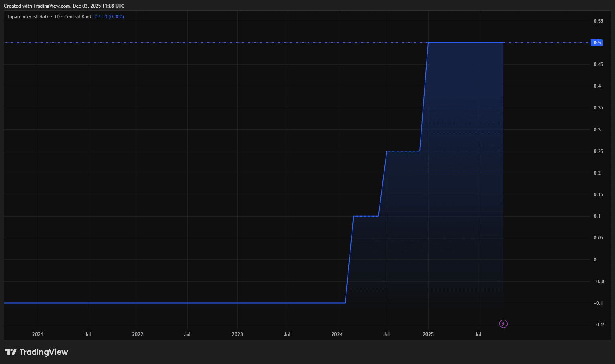Click the 2021 label on the time axis
Image resolution: width=615 pixels, height=364 pixels.
point(38,334)
